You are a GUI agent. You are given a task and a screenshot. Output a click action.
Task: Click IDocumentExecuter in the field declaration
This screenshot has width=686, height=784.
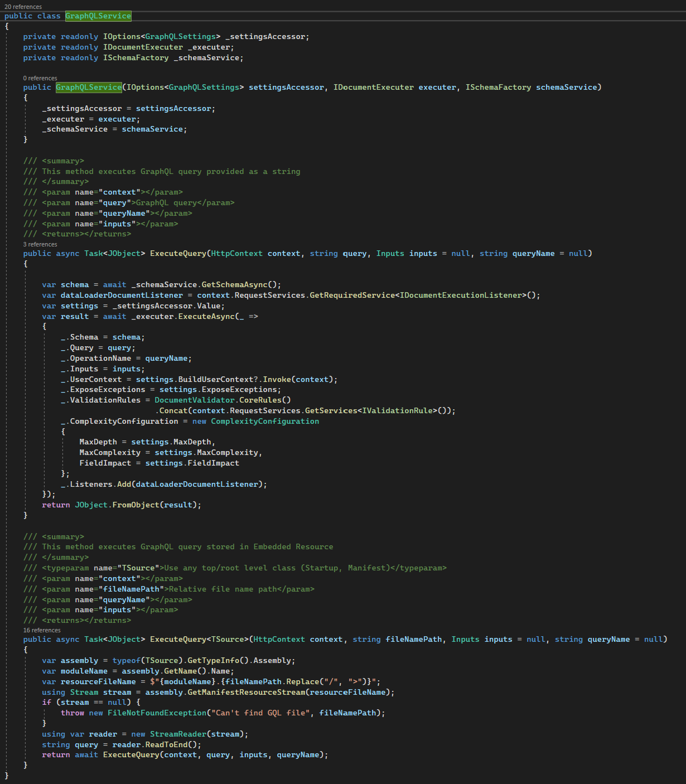tap(143, 47)
